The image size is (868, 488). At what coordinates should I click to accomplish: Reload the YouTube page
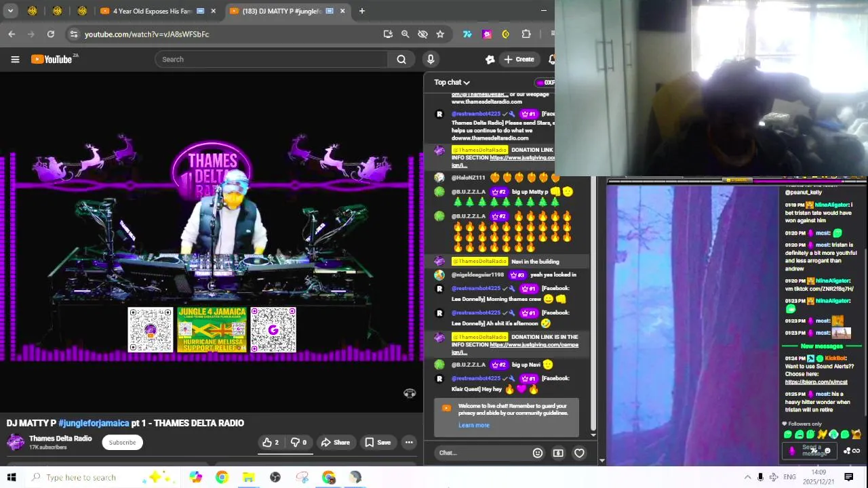51,34
